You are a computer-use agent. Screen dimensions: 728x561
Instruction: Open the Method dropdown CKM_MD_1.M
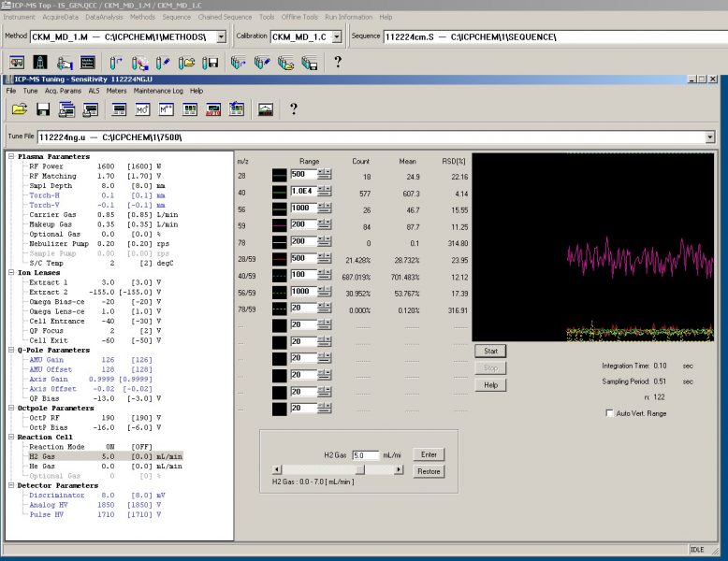pyautogui.click(x=222, y=36)
